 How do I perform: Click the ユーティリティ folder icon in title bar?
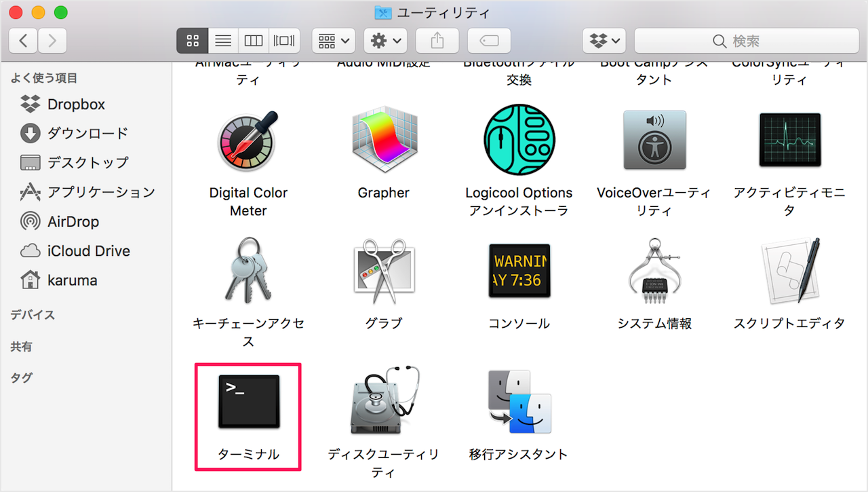[x=383, y=13]
